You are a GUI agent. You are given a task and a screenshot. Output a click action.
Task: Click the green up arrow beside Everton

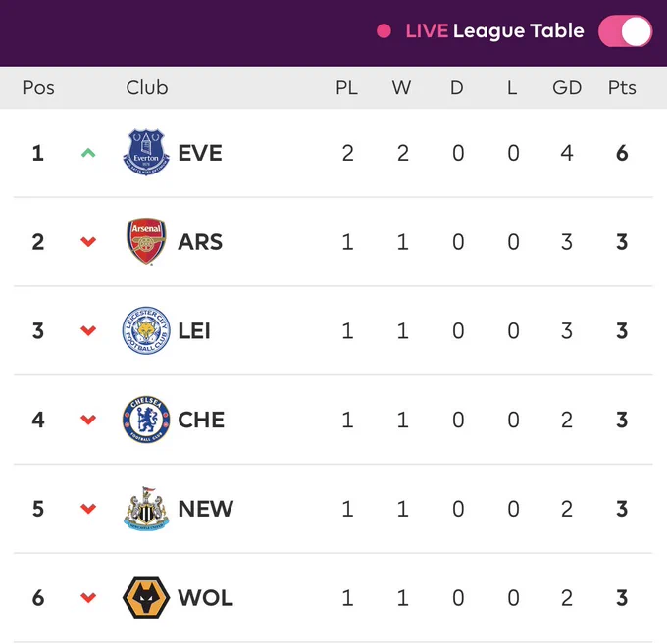coord(88,153)
